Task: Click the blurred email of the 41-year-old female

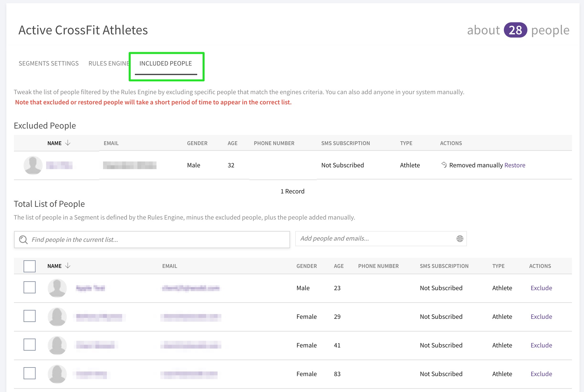Action: [x=191, y=345]
